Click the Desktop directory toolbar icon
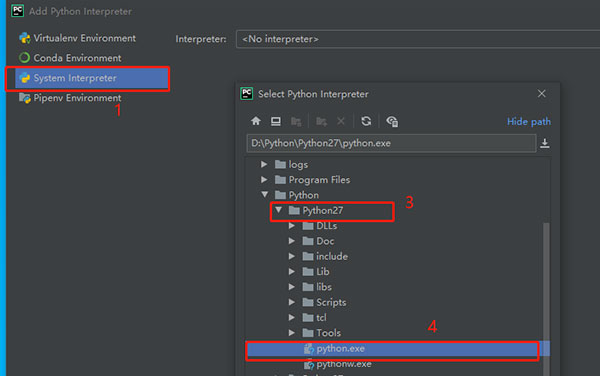Image resolution: width=600 pixels, height=376 pixels. (x=276, y=121)
